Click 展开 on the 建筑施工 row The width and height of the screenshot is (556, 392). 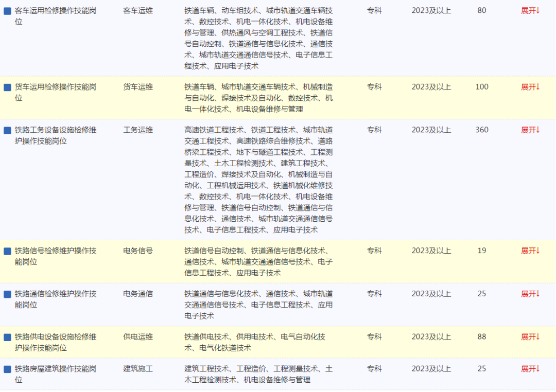[x=530, y=369]
